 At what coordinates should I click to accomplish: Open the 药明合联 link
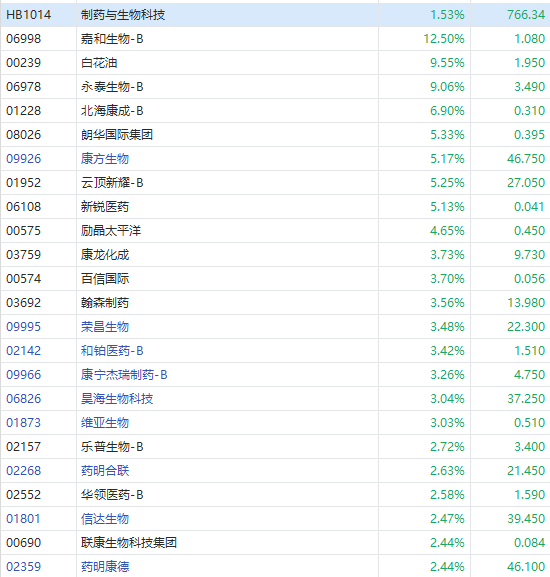105,471
